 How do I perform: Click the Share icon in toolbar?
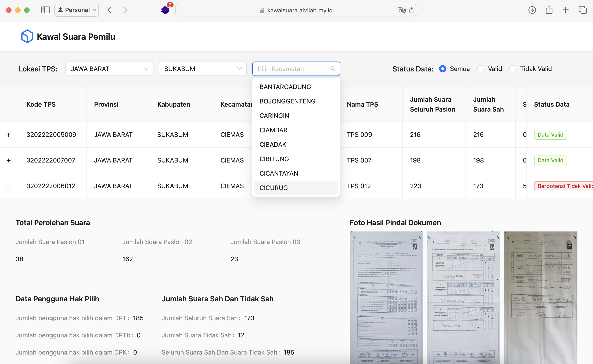(549, 10)
